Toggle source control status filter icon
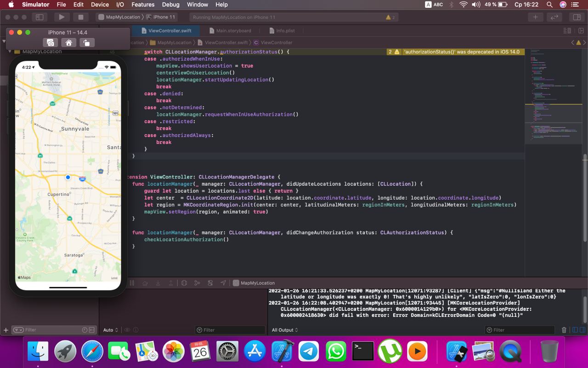Viewport: 588px width, 368px height. click(x=92, y=330)
